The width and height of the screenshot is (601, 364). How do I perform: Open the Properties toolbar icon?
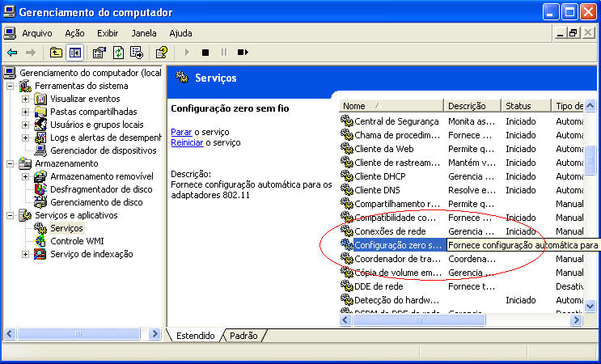click(99, 53)
